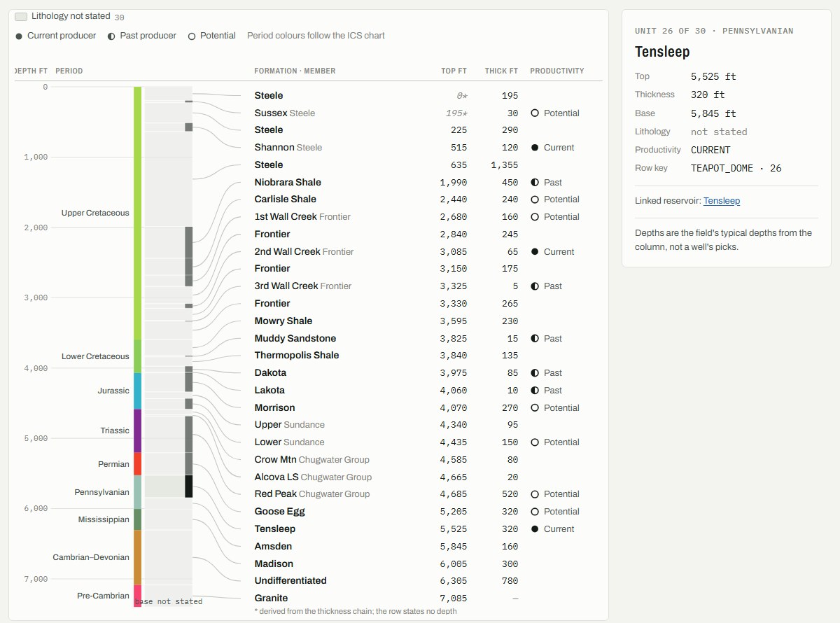Viewport: 840px width, 623px height.
Task: Click the Lithology not stated legend swatch
Action: point(21,16)
